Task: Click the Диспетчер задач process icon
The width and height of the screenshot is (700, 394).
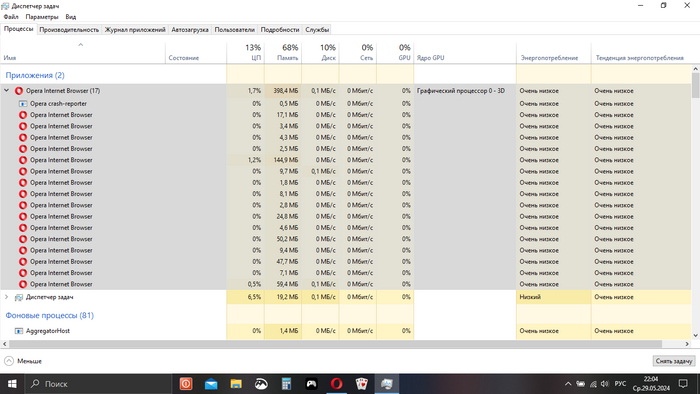Action: pos(19,297)
